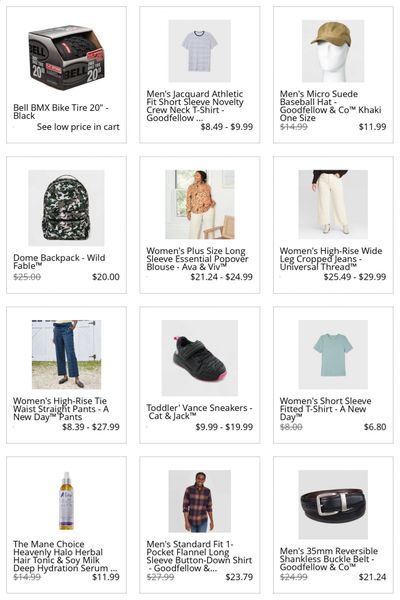
Task: Open the 'Bell BMX Bike Tire 20" - Black' title
Action: [60, 112]
